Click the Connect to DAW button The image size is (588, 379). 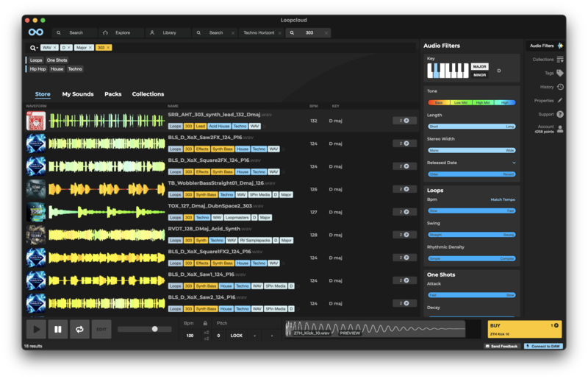[x=542, y=346]
